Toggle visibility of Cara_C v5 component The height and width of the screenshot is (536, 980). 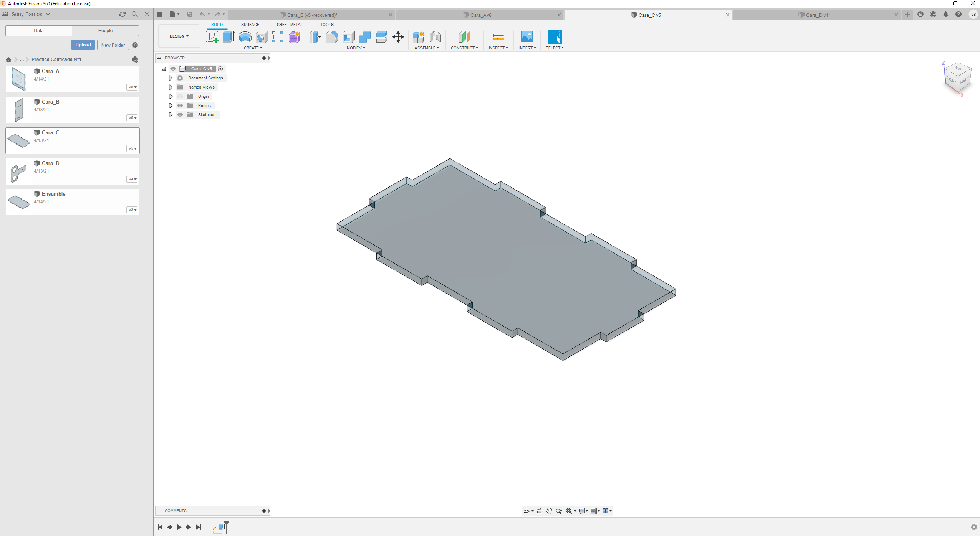pos(174,69)
